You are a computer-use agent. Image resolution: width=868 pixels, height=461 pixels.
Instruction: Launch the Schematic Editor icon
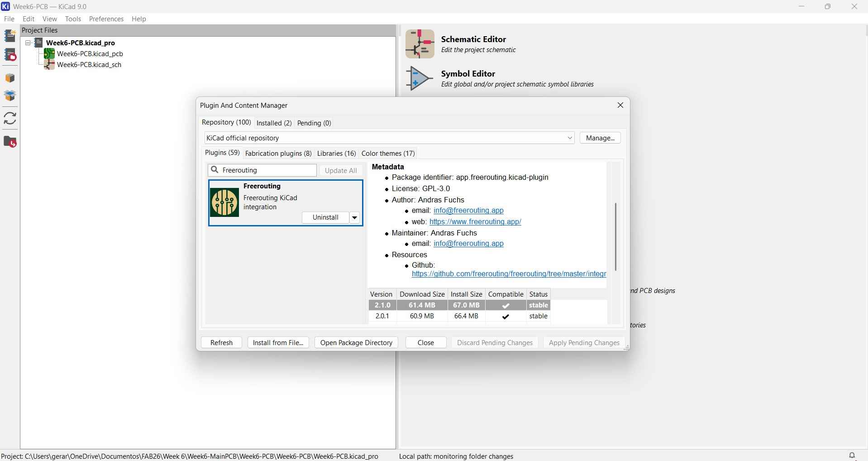(x=420, y=44)
